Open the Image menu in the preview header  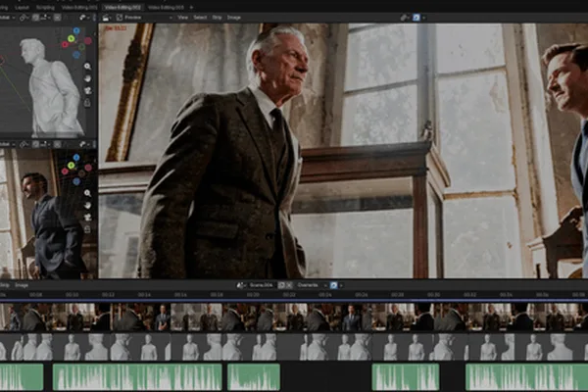pyautogui.click(x=234, y=18)
